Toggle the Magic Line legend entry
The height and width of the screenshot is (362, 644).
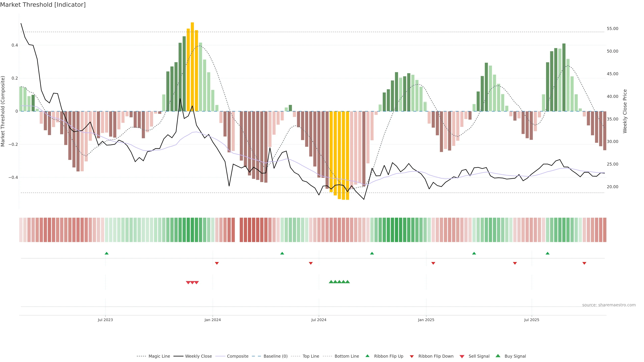tap(159, 356)
